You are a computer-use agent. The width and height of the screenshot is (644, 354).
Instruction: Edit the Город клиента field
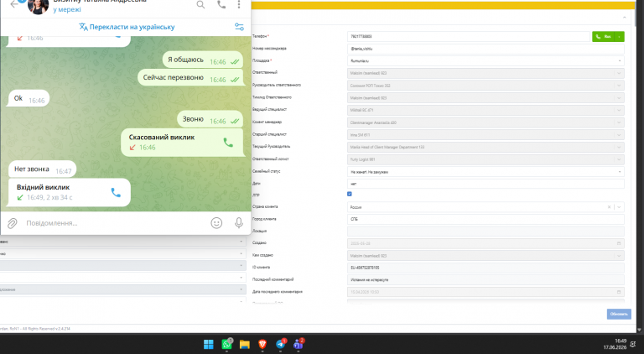click(x=486, y=219)
